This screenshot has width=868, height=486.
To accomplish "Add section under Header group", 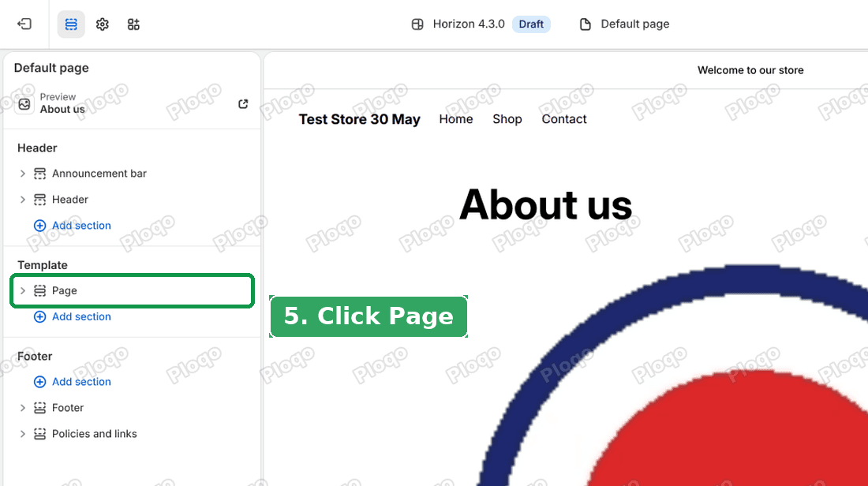I will [81, 226].
